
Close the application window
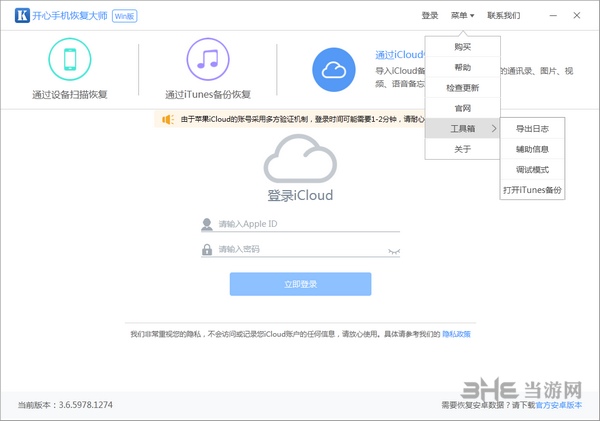577,15
